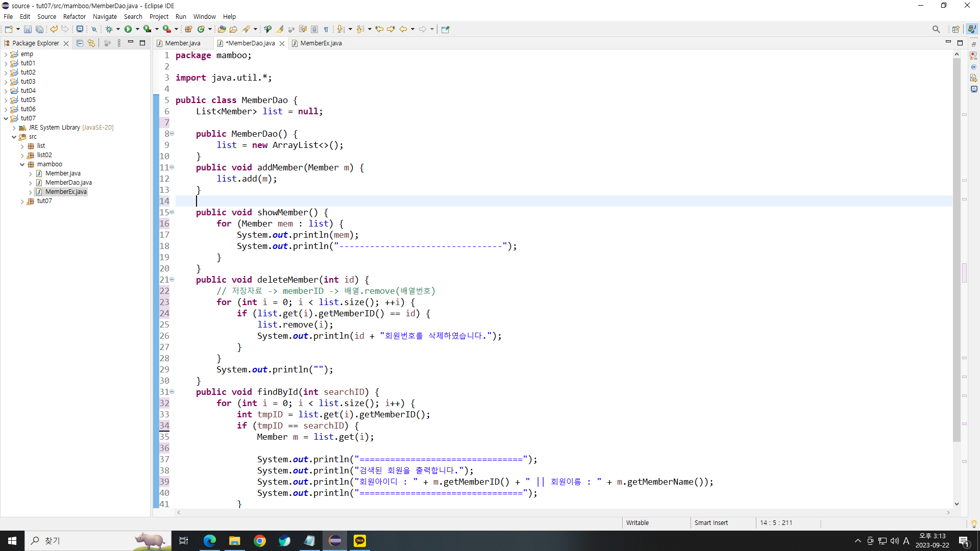
Task: Click Open Type icon in toolbar
Action: point(222,30)
